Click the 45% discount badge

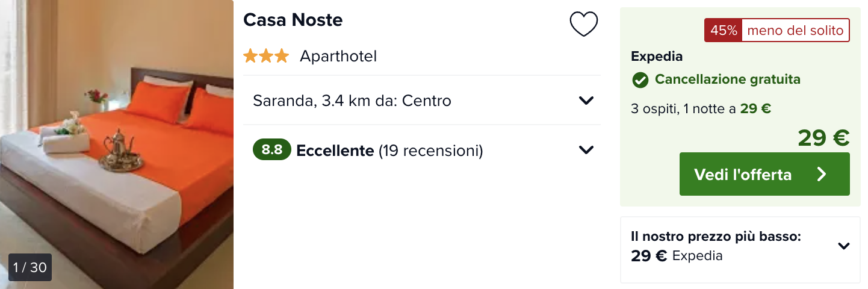point(724,30)
